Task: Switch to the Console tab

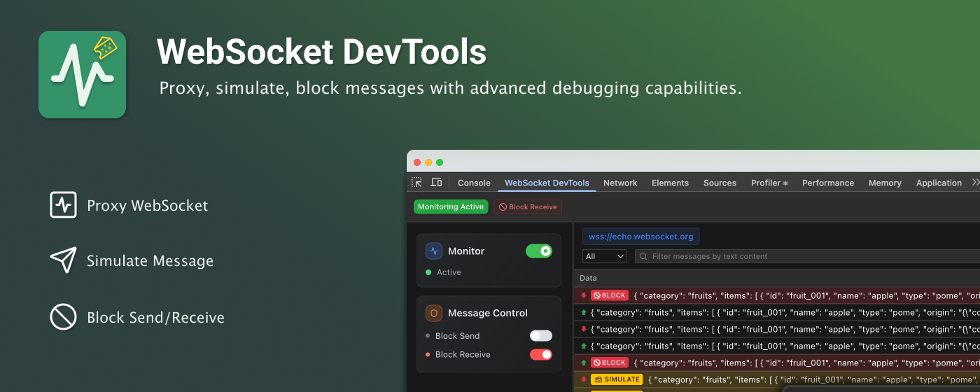Action: pyautogui.click(x=474, y=183)
